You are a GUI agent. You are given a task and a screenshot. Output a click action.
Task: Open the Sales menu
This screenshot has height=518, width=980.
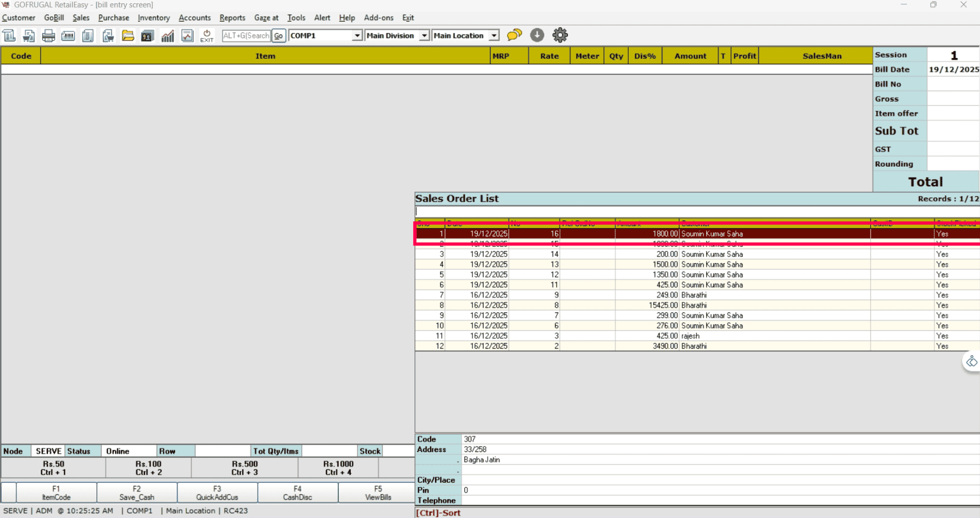coord(81,18)
